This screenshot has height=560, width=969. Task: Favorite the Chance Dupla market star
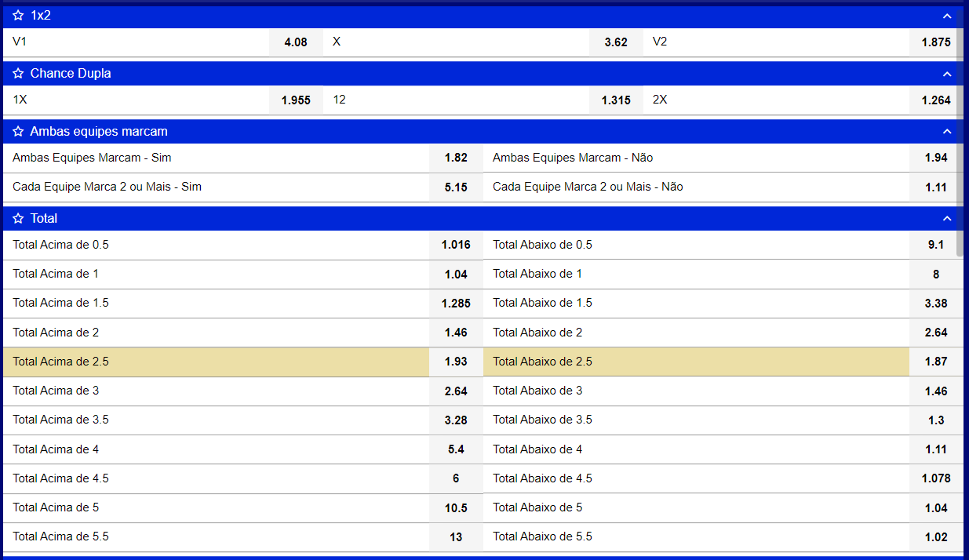tap(18, 74)
